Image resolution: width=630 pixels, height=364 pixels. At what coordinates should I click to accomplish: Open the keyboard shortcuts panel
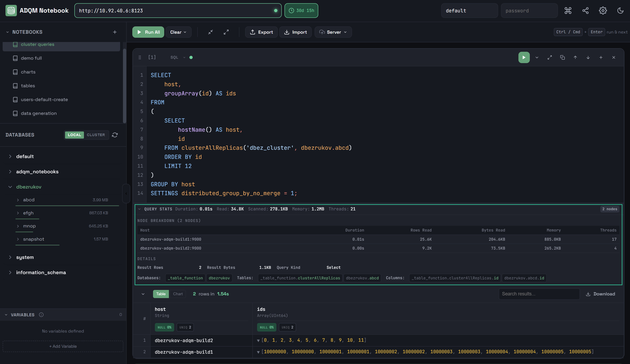pyautogui.click(x=568, y=11)
